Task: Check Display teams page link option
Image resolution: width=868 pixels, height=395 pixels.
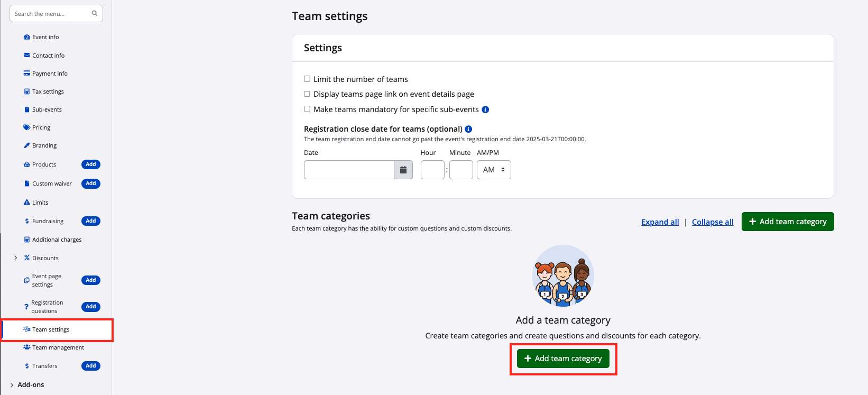Action: click(x=307, y=94)
